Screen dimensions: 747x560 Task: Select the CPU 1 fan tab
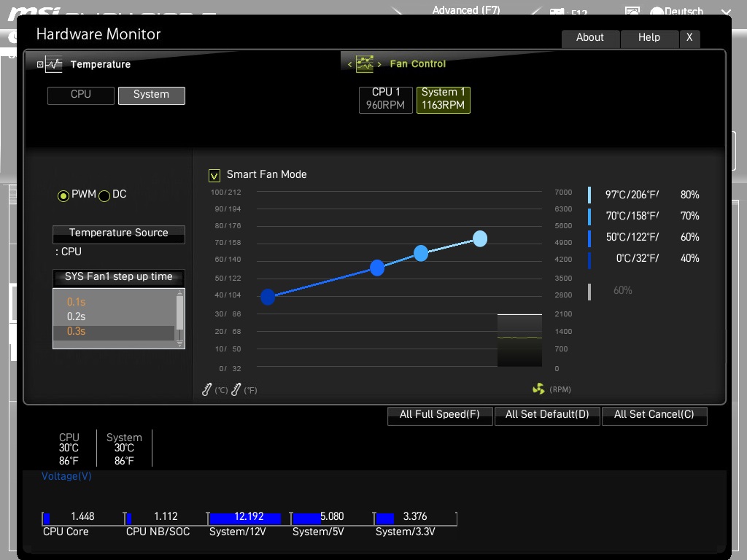(385, 99)
